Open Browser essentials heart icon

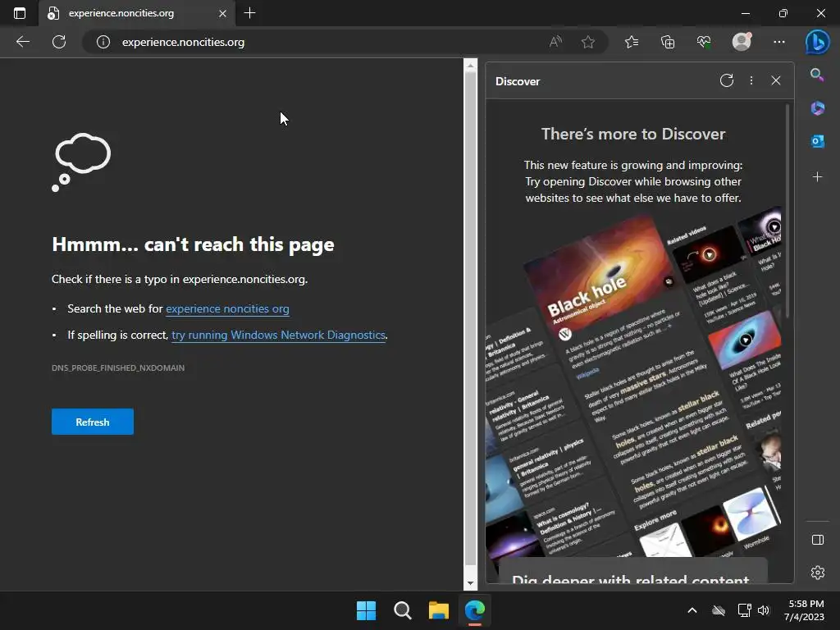coord(704,42)
